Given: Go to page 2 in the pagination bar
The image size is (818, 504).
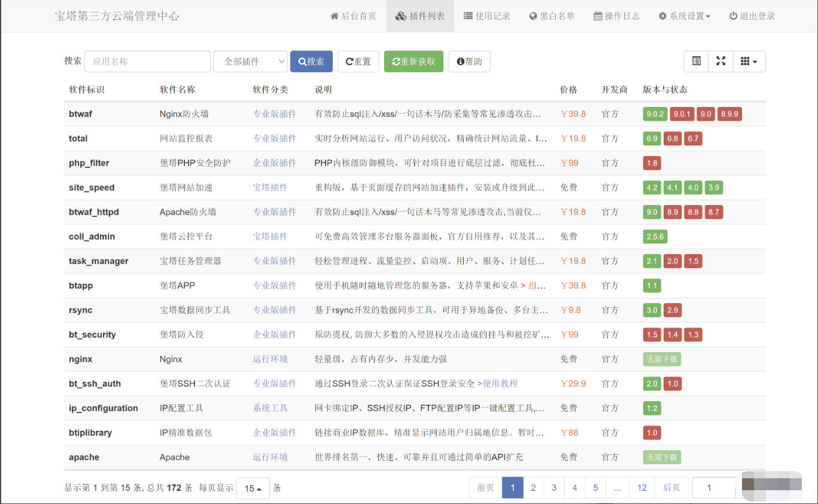Looking at the screenshot, I should [x=533, y=487].
